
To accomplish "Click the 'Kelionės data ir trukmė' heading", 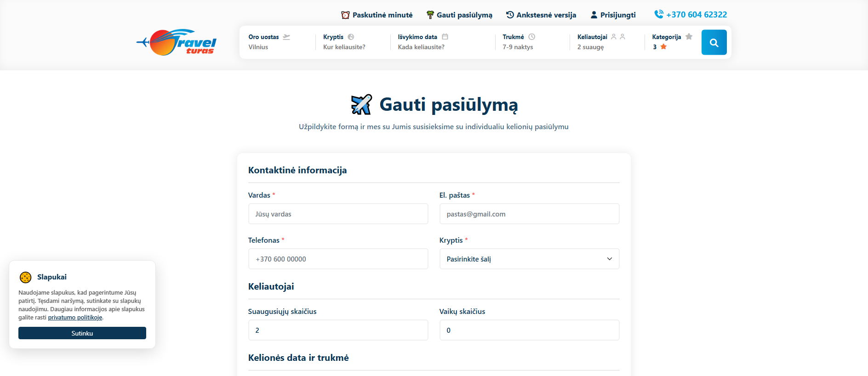I will click(x=298, y=358).
